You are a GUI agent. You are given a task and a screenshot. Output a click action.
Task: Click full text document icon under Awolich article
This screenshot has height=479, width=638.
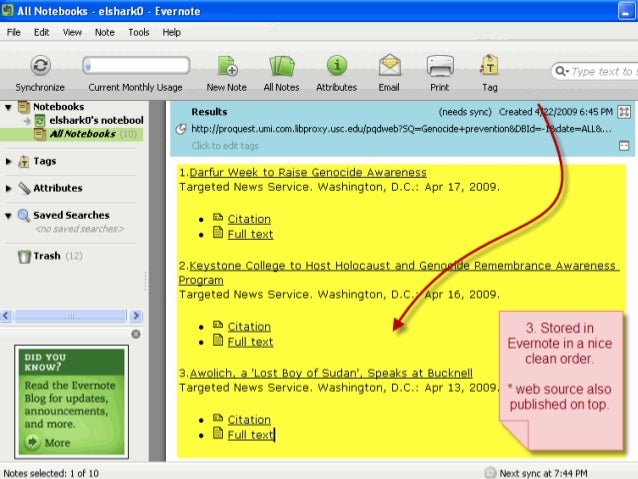coord(218,433)
